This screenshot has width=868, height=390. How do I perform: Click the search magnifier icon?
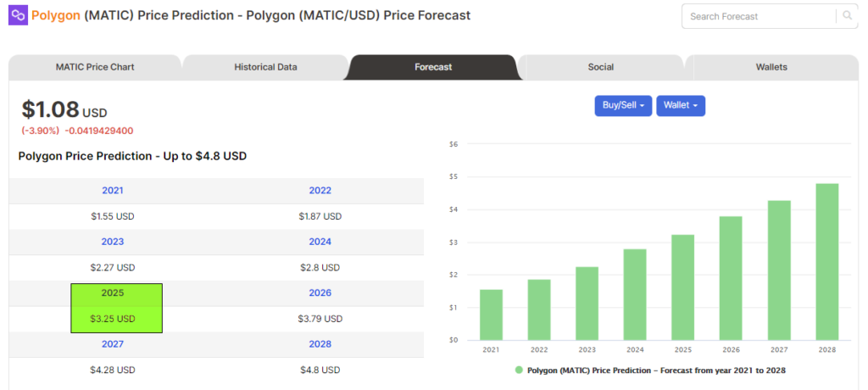coord(848,16)
